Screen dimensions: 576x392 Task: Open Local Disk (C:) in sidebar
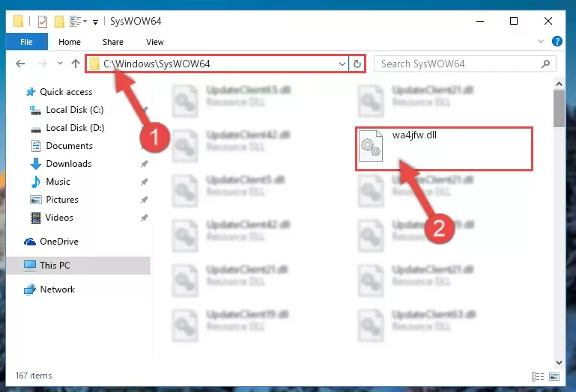[x=75, y=110]
